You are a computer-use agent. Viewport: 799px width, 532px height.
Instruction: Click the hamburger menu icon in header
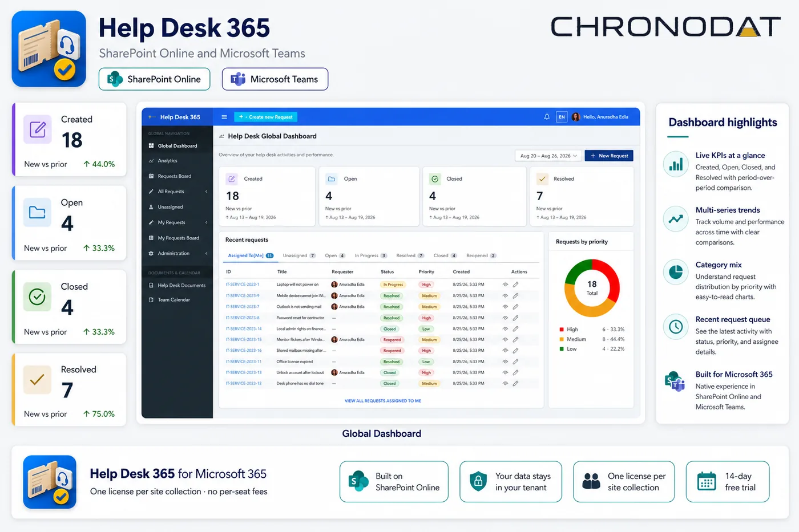224,117
